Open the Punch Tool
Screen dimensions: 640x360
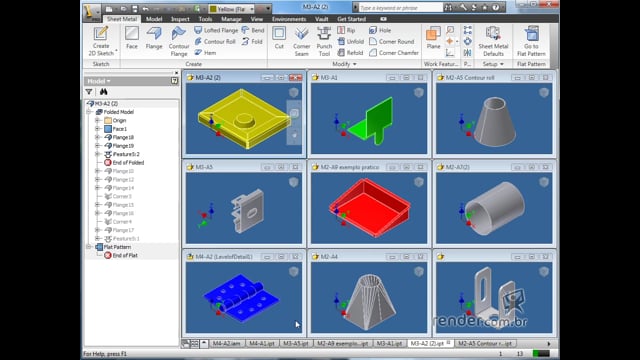(324, 41)
